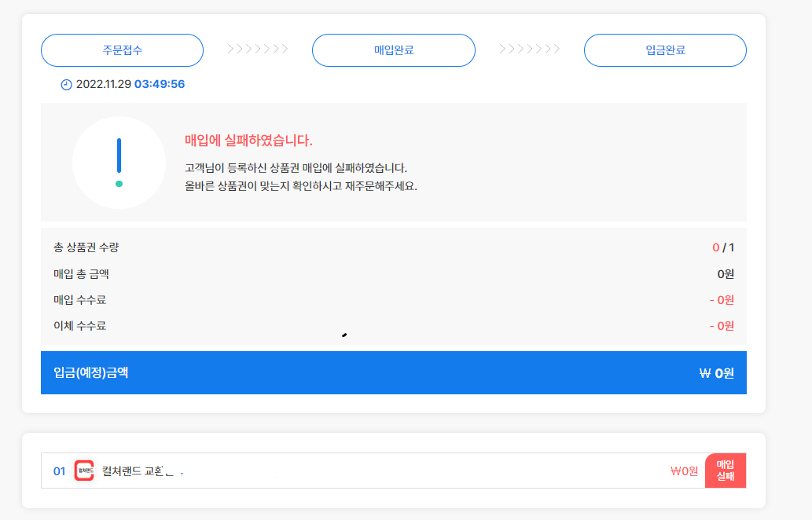The width and height of the screenshot is (812, 520).
Task: Select the 매입완료 step button
Action: click(x=394, y=50)
